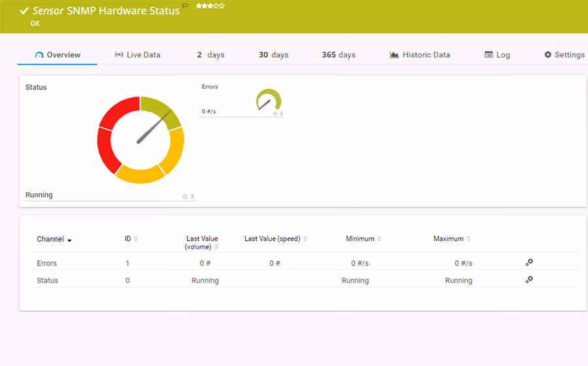Click the ID value 1 in Errors row
588x366 pixels.
[x=127, y=263]
